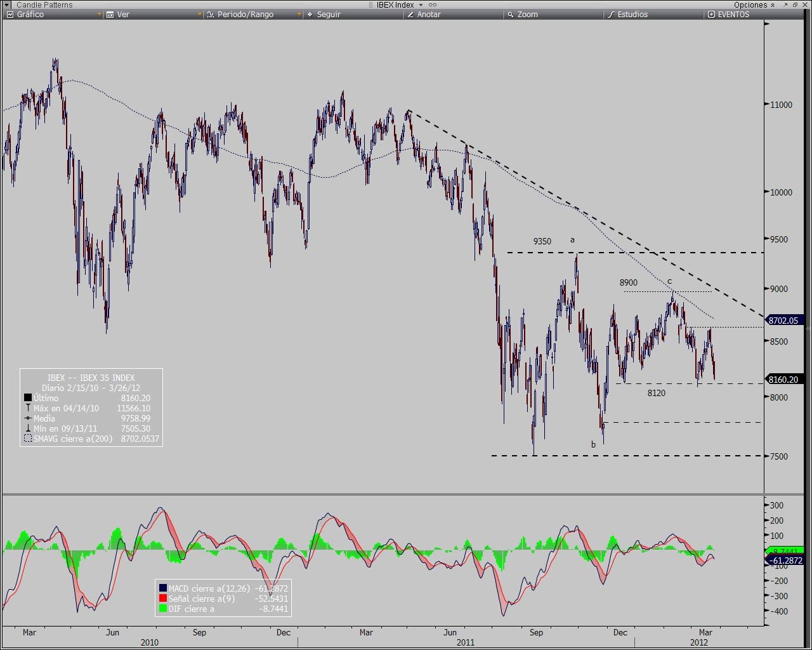Click the Zoom magnifier icon
This screenshot has height=650, width=812.
tap(511, 14)
